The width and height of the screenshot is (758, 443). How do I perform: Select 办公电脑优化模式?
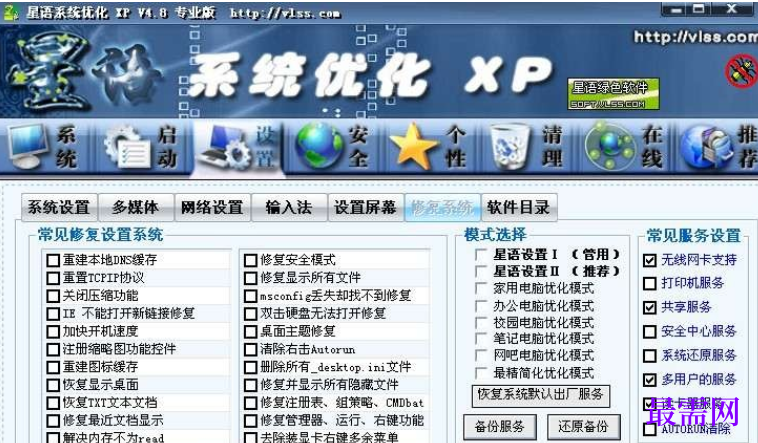(x=481, y=306)
